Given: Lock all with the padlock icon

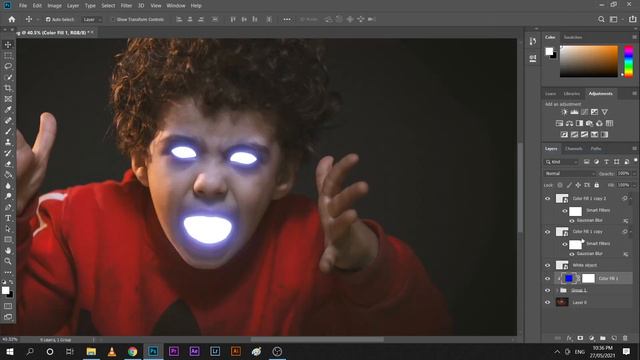Looking at the screenshot, I should click(597, 185).
